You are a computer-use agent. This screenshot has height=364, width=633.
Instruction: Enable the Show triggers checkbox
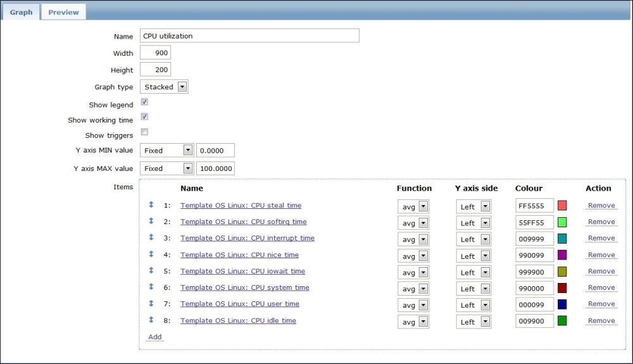click(x=144, y=132)
